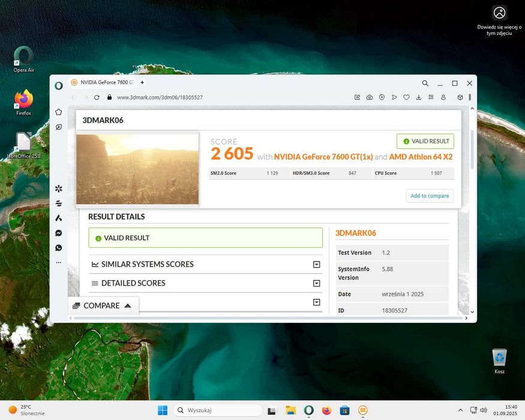Open Microsoft Store from the taskbar
The height and width of the screenshot is (420, 525).
pyautogui.click(x=344, y=410)
